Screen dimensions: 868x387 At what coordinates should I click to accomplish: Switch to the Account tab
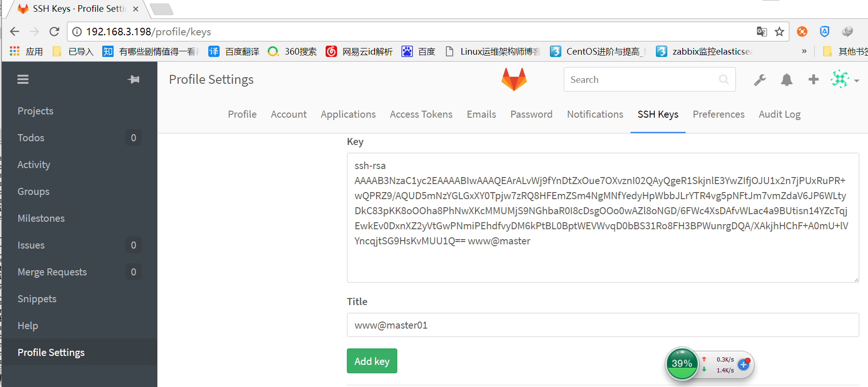288,114
